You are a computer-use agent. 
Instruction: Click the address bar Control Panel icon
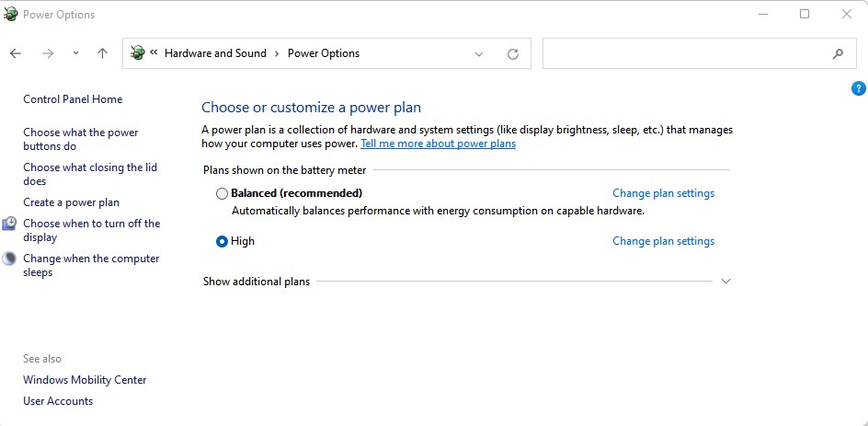138,53
